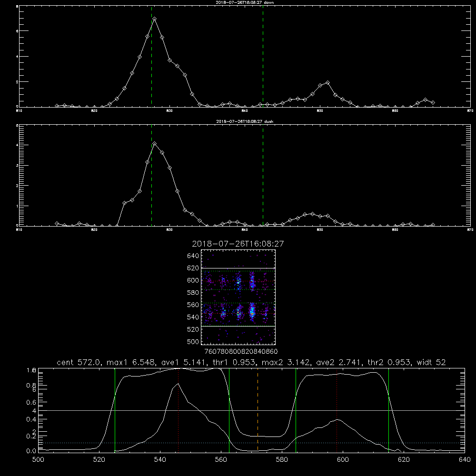
Task: Click the green vertical line near 584 in bottom plot
Action: click(x=296, y=409)
